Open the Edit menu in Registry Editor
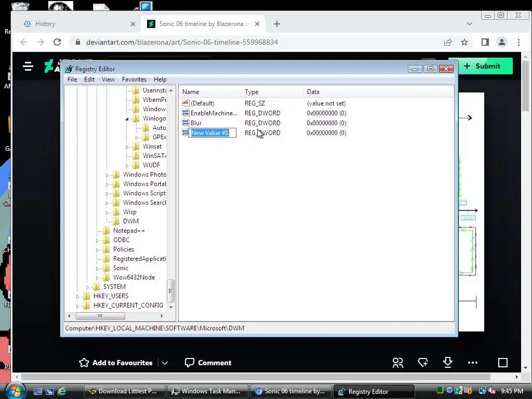 89,79
